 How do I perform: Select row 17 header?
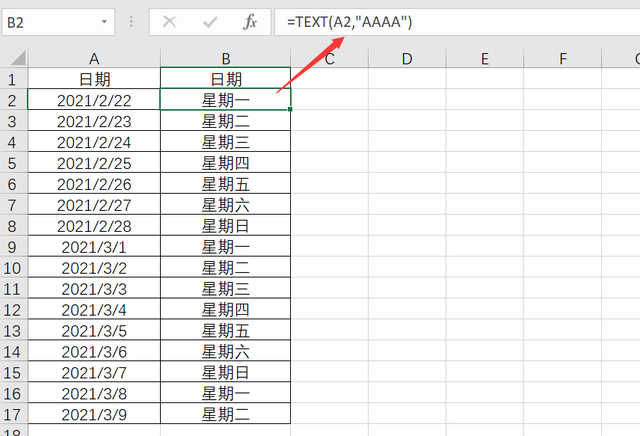pyautogui.click(x=13, y=414)
